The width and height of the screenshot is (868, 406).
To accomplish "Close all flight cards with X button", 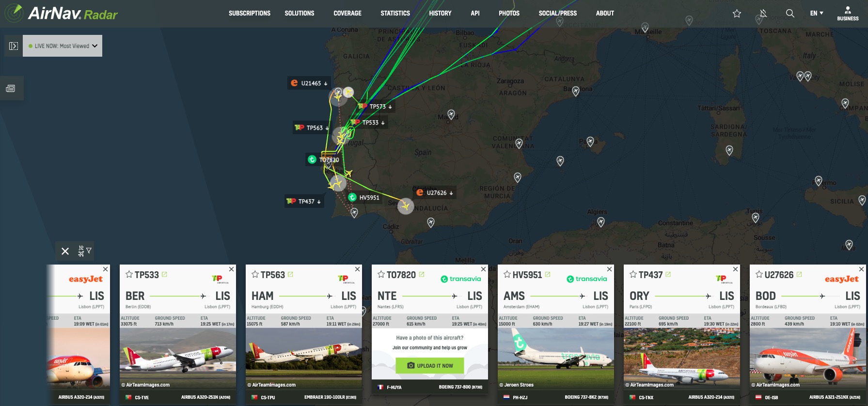I will pyautogui.click(x=65, y=251).
